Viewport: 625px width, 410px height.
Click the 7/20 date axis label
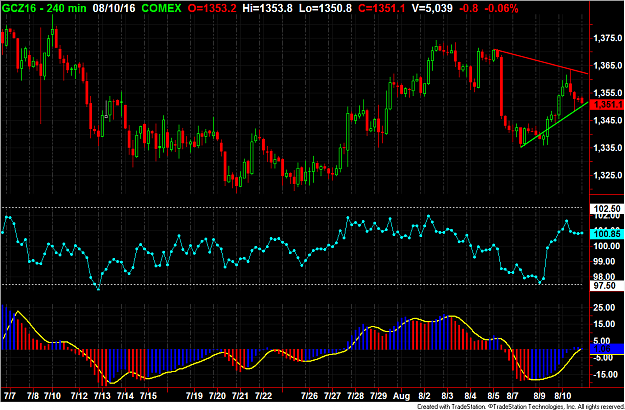[x=216, y=397]
